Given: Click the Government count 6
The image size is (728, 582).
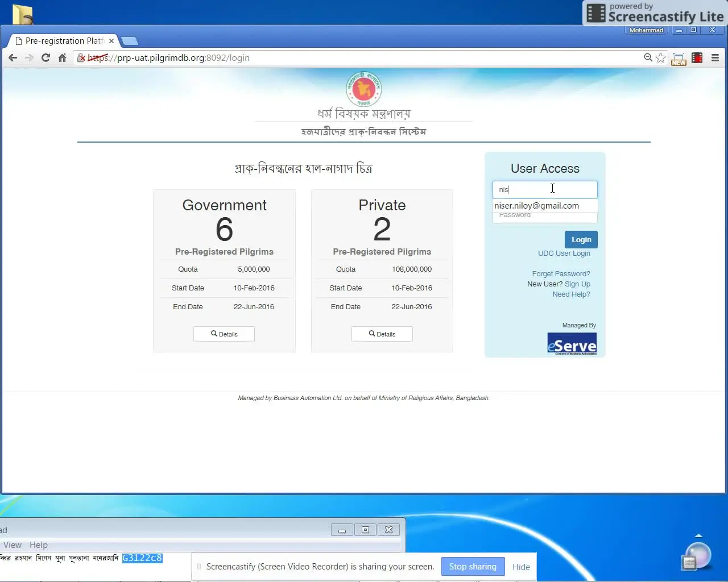Looking at the screenshot, I should (224, 230).
